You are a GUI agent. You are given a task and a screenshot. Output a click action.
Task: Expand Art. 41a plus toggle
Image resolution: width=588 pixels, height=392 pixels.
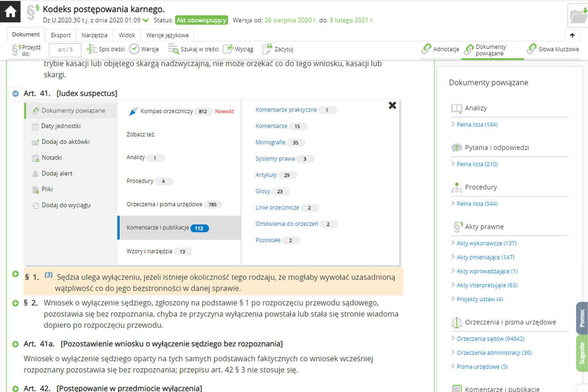[x=15, y=344]
